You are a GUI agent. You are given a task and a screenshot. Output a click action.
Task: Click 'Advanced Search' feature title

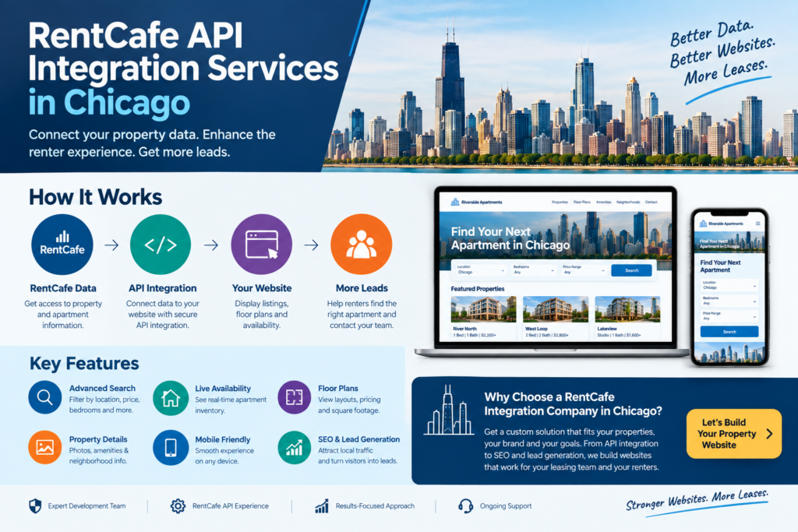point(102,388)
